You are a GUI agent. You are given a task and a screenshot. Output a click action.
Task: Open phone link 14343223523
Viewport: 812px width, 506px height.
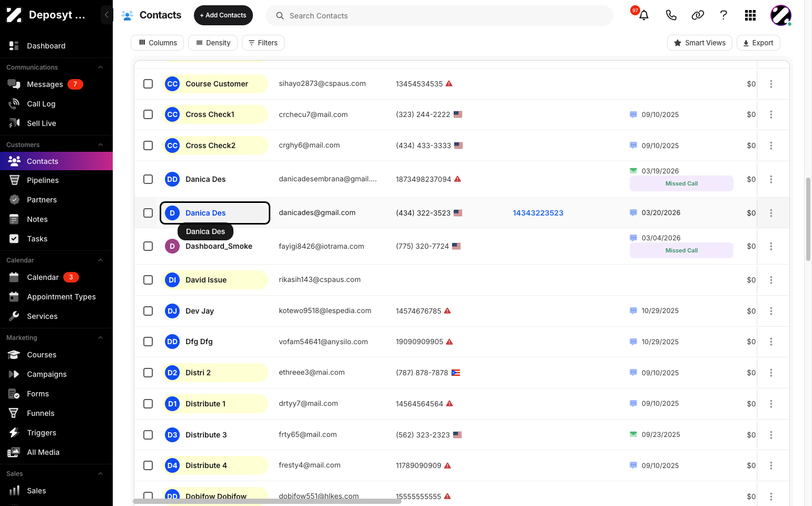click(538, 213)
